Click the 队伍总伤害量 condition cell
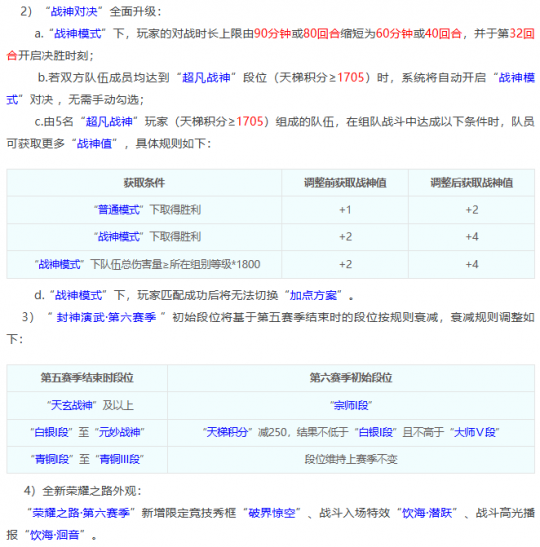 pyautogui.click(x=144, y=264)
